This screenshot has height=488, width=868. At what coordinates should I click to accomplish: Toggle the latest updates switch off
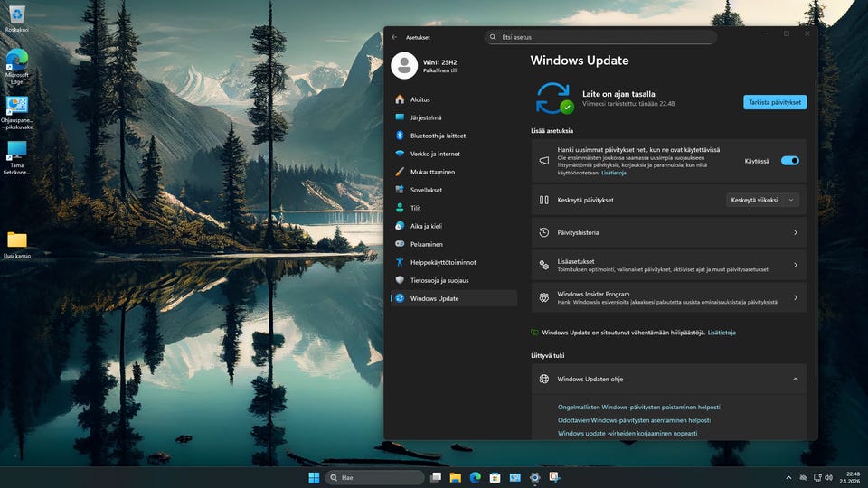click(x=789, y=161)
